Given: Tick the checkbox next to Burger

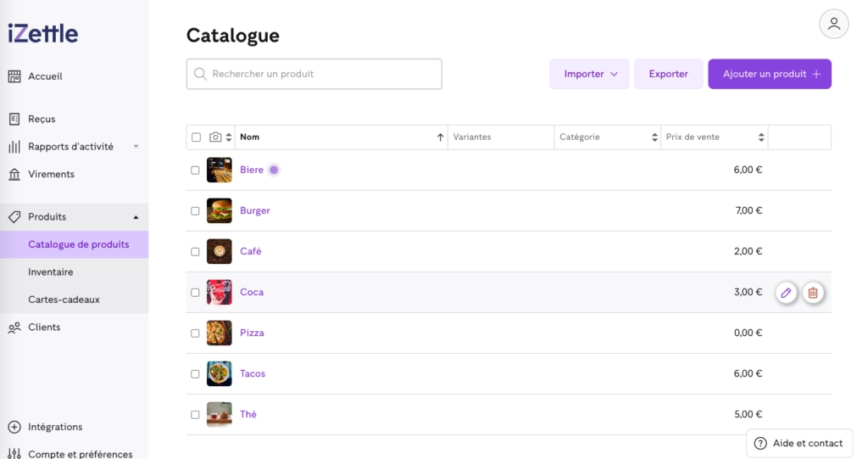Looking at the screenshot, I should tap(195, 211).
